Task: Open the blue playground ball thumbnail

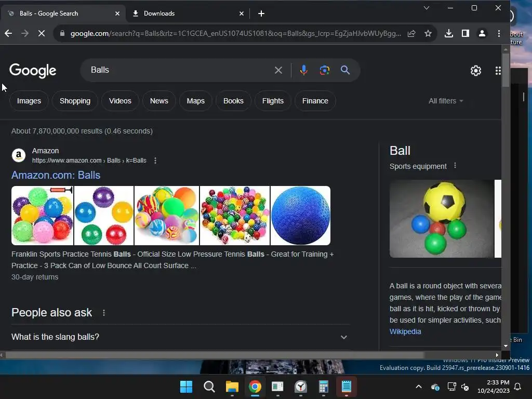Action: click(x=300, y=216)
